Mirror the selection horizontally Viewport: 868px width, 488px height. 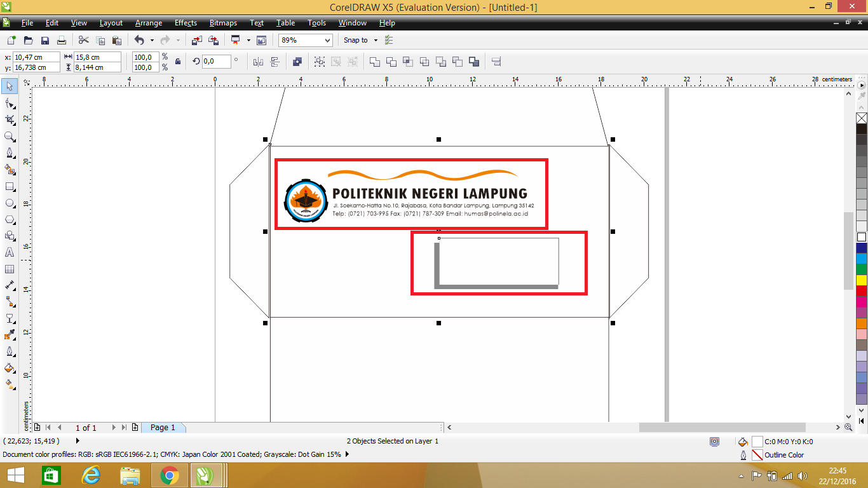(258, 62)
